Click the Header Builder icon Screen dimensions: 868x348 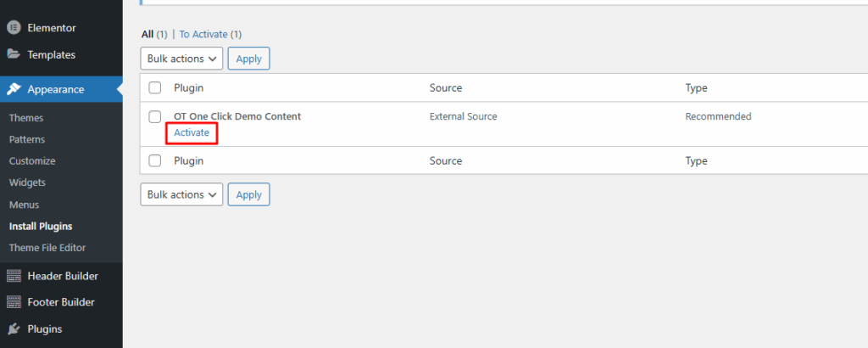pos(14,276)
